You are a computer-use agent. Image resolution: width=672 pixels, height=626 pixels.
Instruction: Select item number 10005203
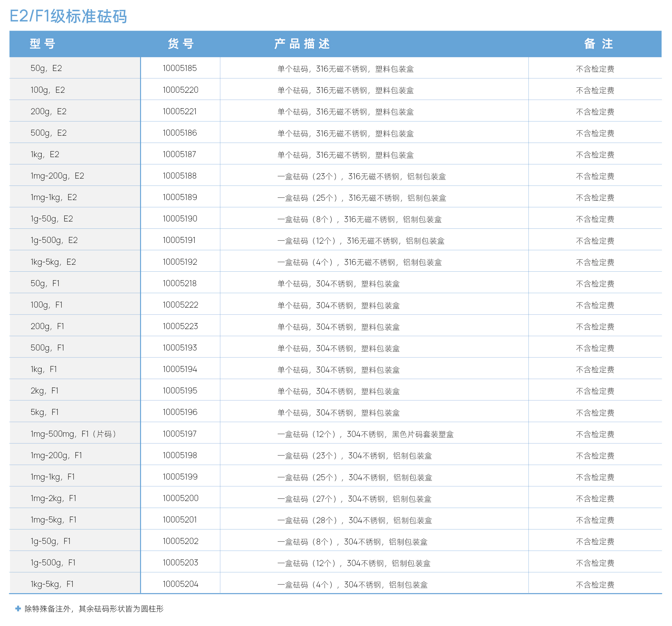pos(180,563)
